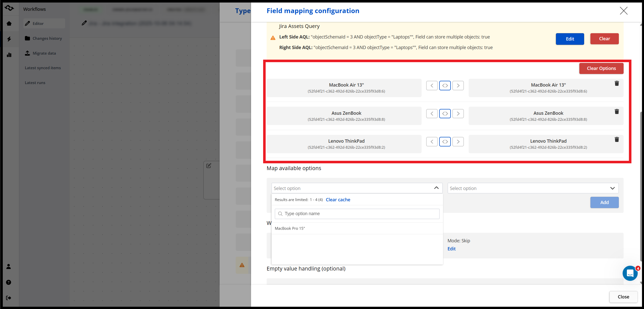The height and width of the screenshot is (309, 644).
Task: Collapse the left side Select option dropdown
Action: click(436, 188)
